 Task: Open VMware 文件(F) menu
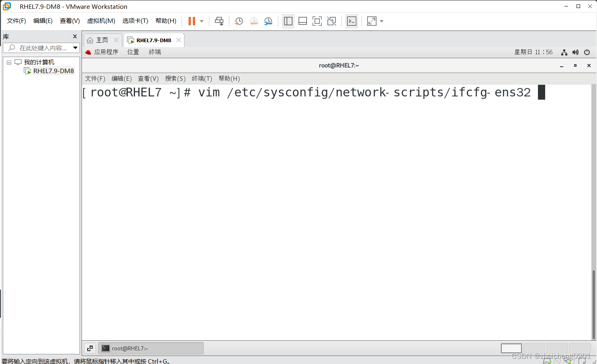pos(16,21)
